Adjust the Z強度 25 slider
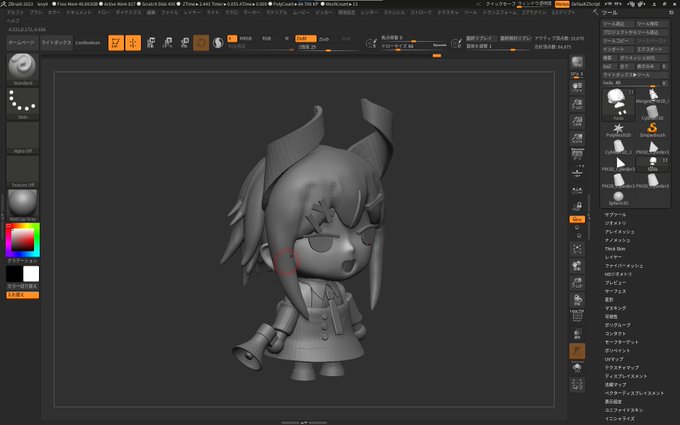The width and height of the screenshot is (680, 425). [328, 47]
